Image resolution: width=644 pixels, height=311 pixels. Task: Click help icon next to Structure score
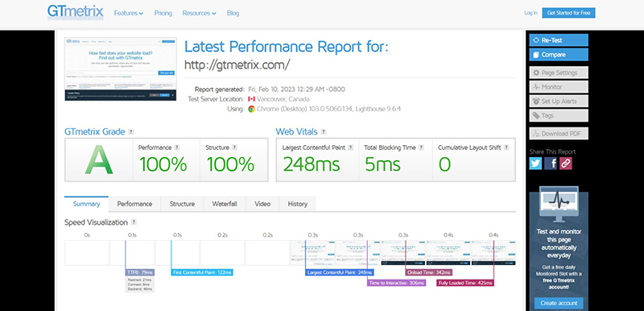click(234, 147)
